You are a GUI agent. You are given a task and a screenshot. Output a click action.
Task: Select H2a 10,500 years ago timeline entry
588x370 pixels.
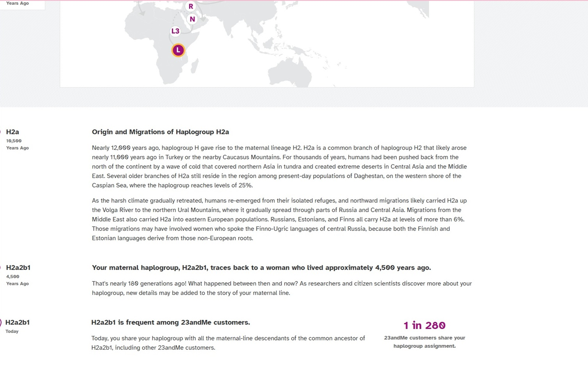pos(17,139)
